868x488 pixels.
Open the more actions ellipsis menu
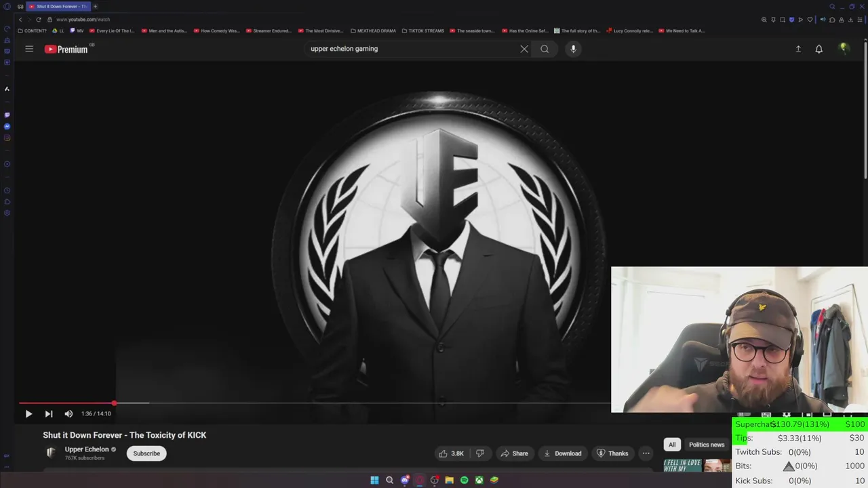coord(646,453)
